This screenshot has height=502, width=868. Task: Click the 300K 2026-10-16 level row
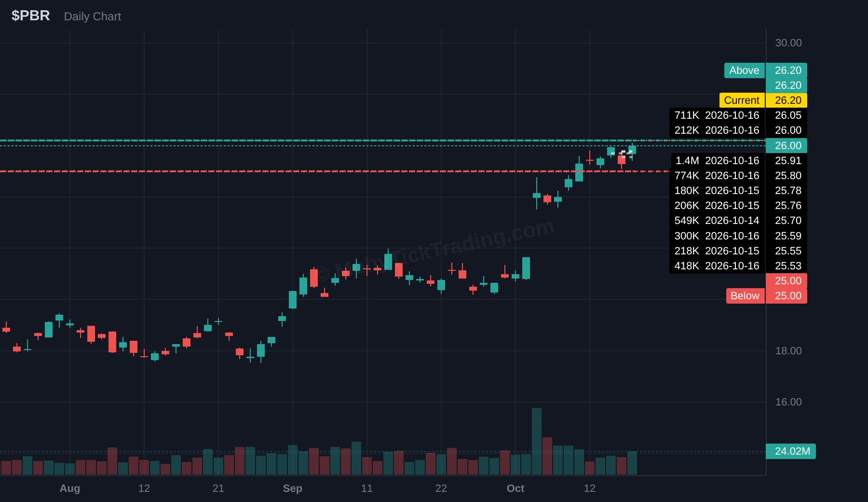(738, 236)
